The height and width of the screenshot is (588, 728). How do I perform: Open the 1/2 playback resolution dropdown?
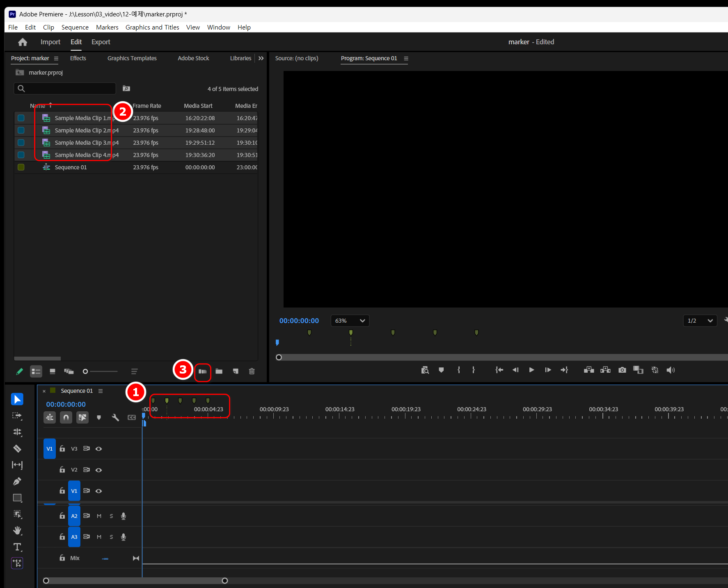(700, 321)
